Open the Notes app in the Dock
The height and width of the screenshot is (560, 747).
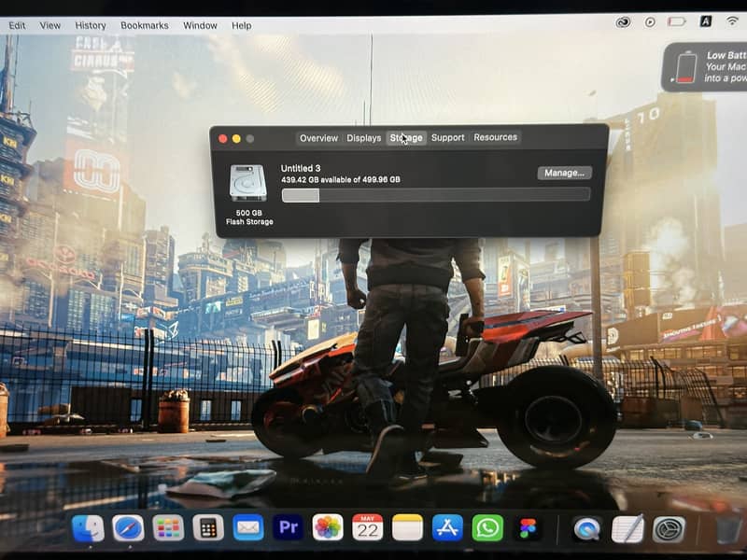tap(407, 527)
